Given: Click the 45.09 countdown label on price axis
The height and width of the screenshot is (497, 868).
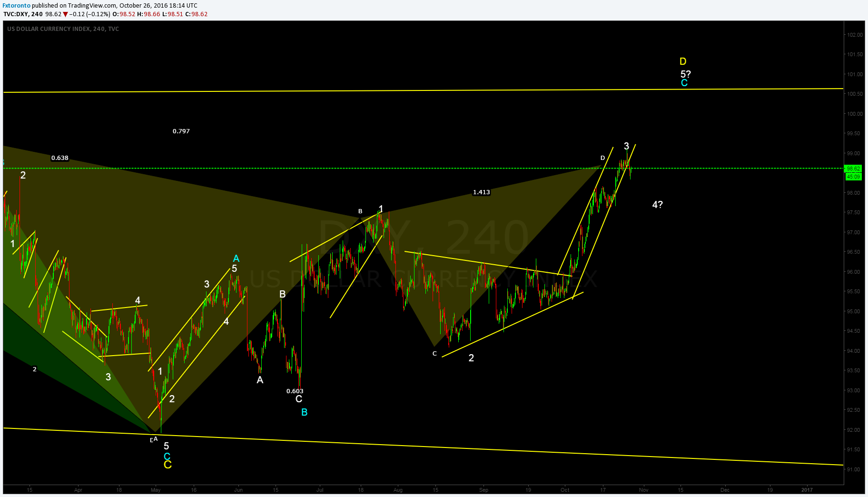Looking at the screenshot, I should coord(853,177).
